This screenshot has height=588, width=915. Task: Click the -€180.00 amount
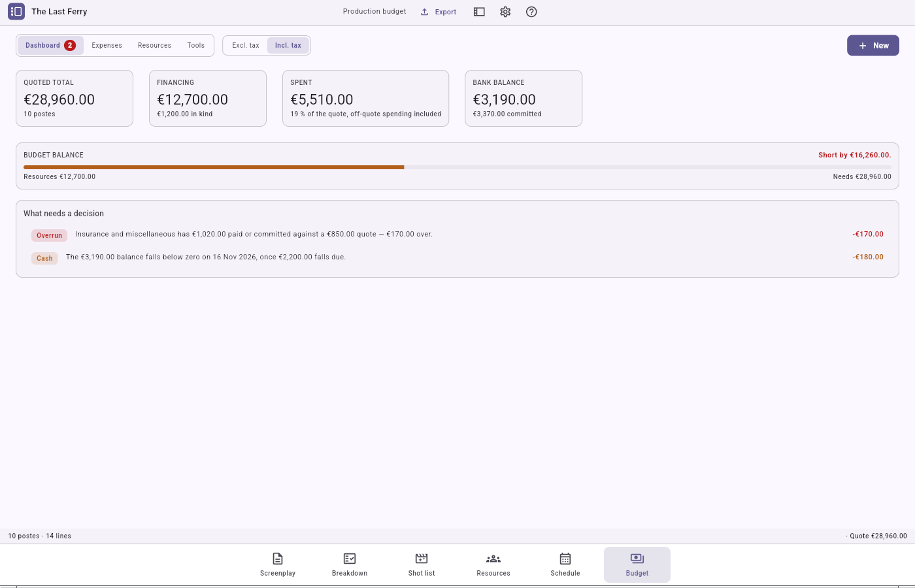[x=868, y=257]
